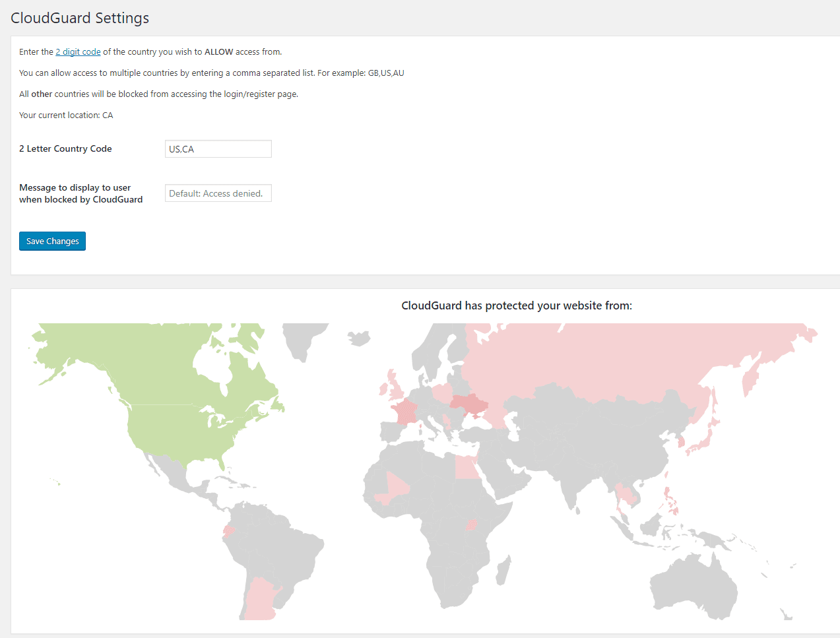
Task: Click Egypt on the world map
Action: click(x=466, y=467)
